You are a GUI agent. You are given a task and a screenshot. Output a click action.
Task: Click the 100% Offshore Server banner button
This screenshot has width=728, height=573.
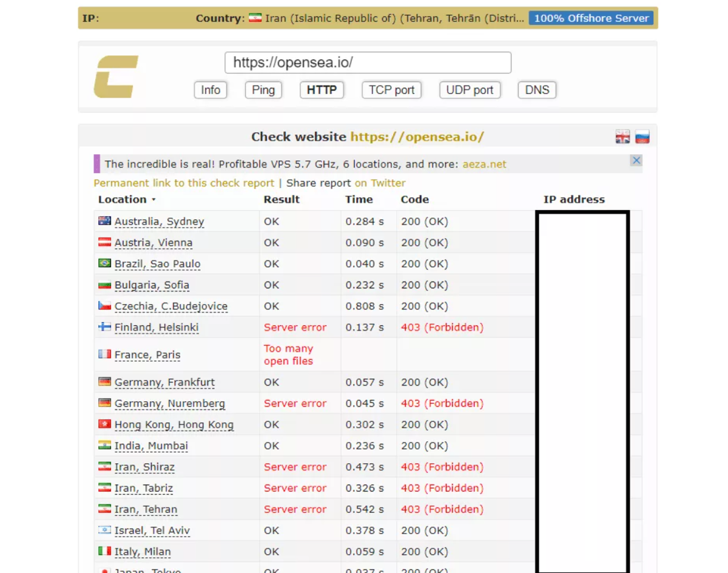591,18
